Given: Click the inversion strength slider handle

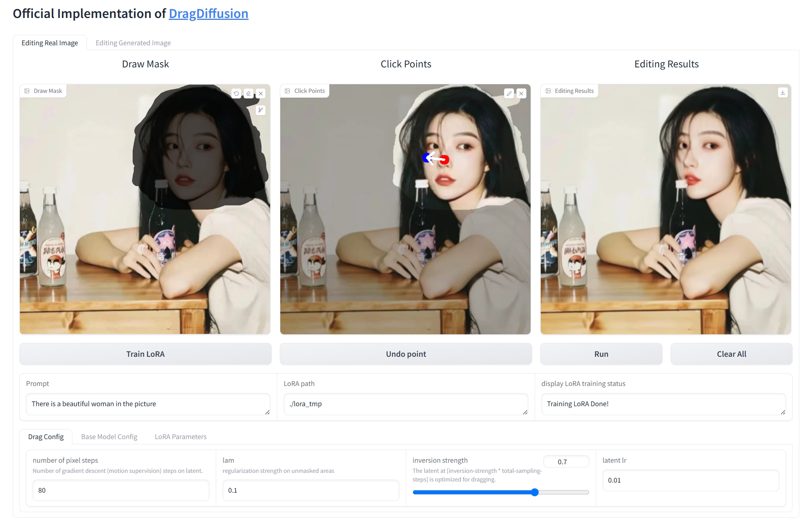Looking at the screenshot, I should pyautogui.click(x=535, y=492).
